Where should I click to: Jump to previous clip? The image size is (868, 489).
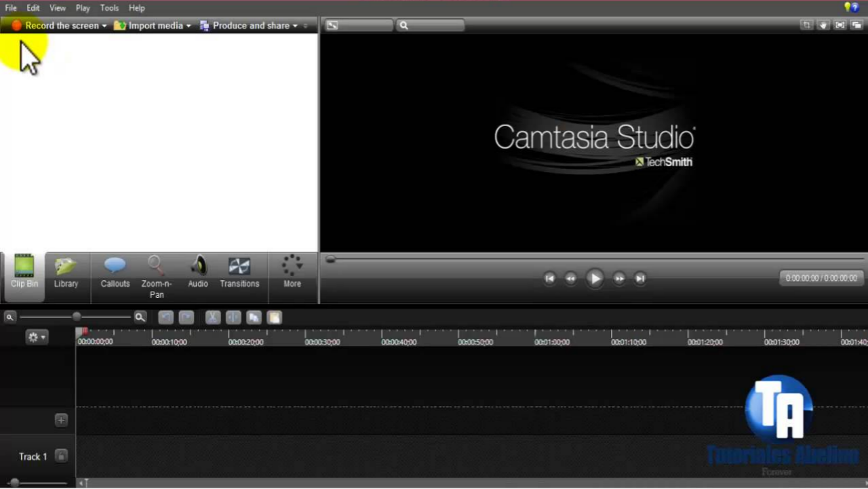(550, 278)
